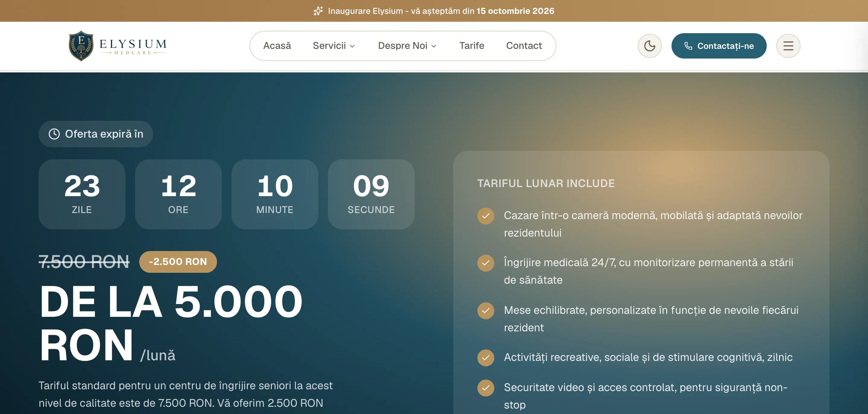The height and width of the screenshot is (414, 868).
Task: Click the 12 ORE countdown box
Action: pyautogui.click(x=178, y=194)
